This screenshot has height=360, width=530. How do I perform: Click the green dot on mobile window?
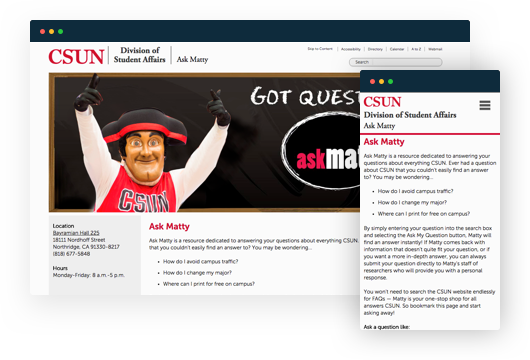[390, 81]
